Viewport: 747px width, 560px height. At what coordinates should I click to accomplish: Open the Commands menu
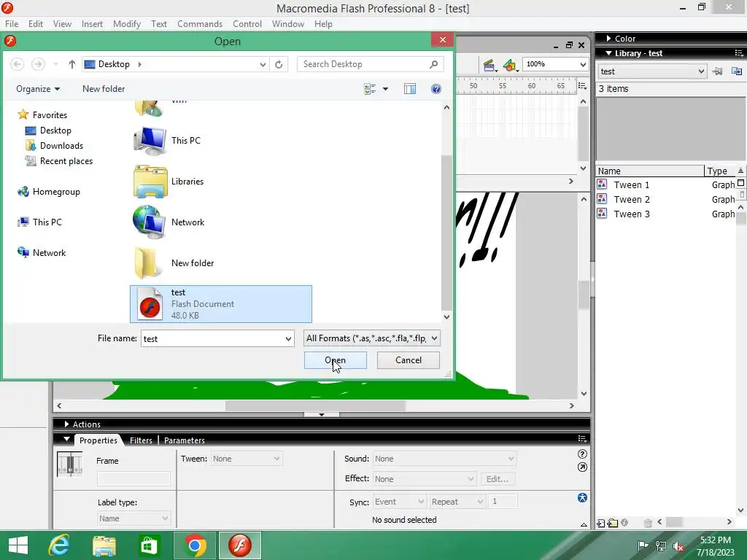click(x=200, y=24)
